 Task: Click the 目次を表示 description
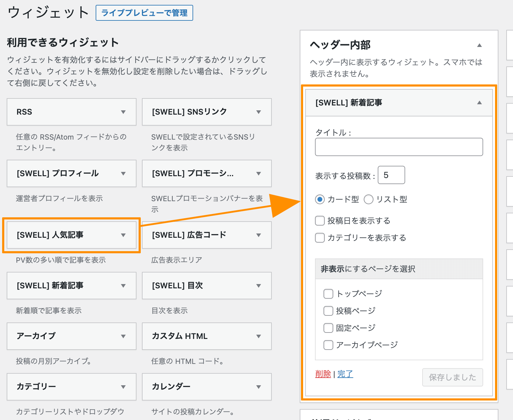click(x=169, y=311)
